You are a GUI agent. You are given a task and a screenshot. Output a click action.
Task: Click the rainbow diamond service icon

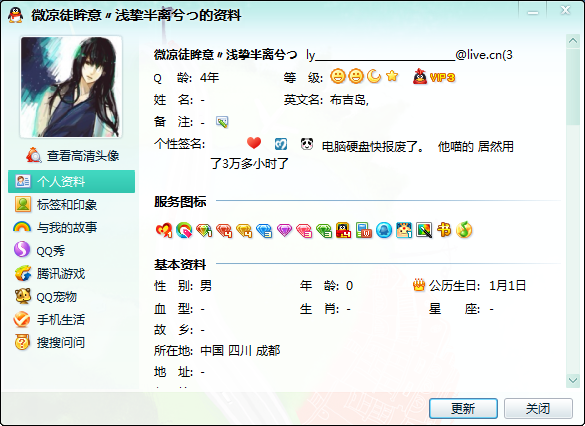204,230
